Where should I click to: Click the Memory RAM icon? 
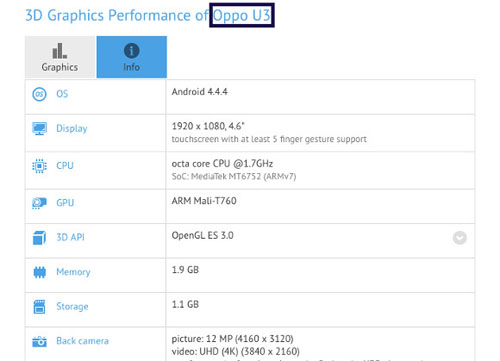39,272
